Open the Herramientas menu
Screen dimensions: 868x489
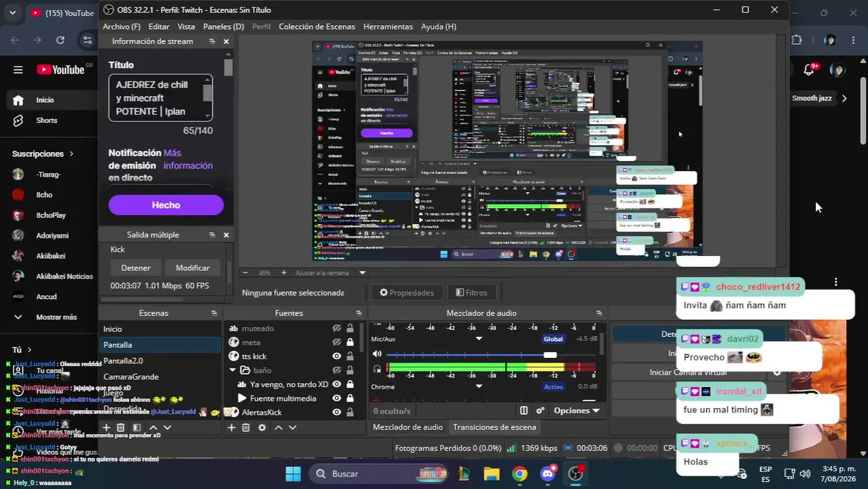pyautogui.click(x=388, y=26)
